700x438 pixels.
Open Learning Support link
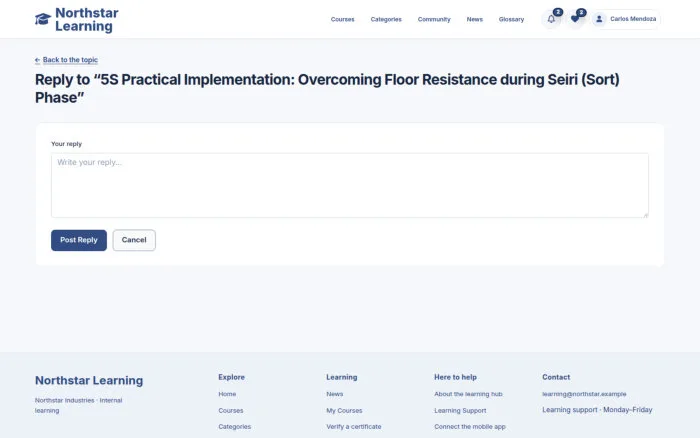(460, 410)
